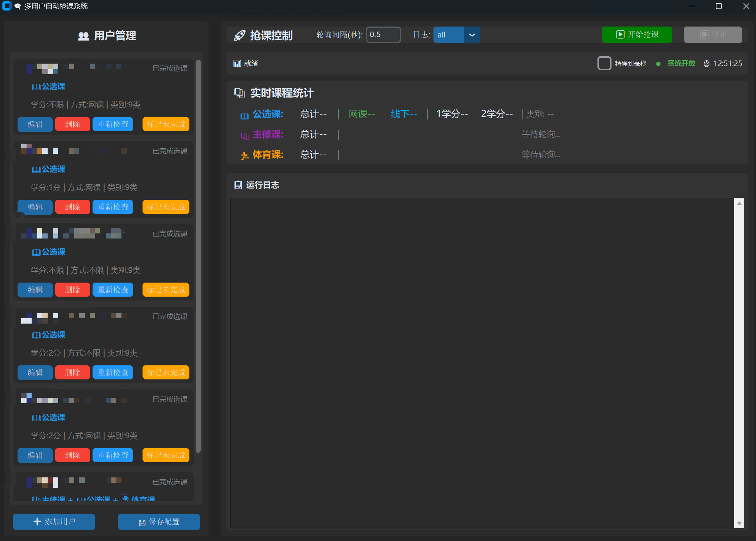Click 标记未完成 for 学分:2分 方式:不限 user
The height and width of the screenshot is (541, 756).
pyautogui.click(x=166, y=373)
